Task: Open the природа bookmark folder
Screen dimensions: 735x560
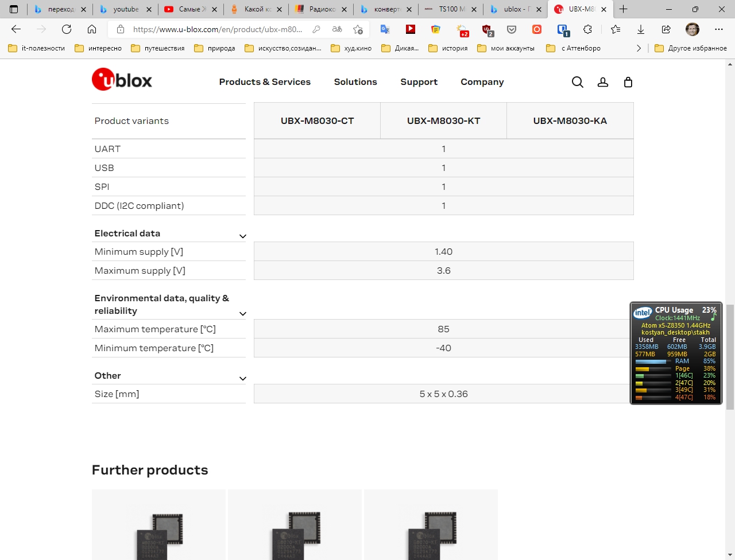Action: [x=215, y=48]
